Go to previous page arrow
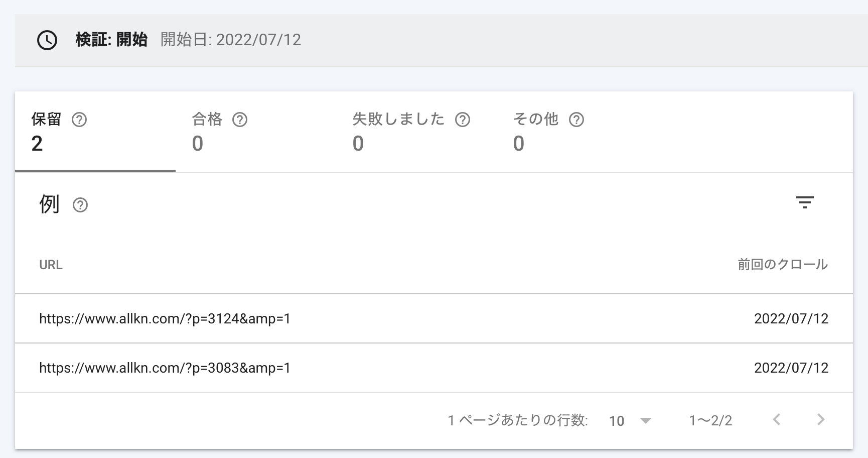Screen dimensions: 868x458 click(777, 419)
